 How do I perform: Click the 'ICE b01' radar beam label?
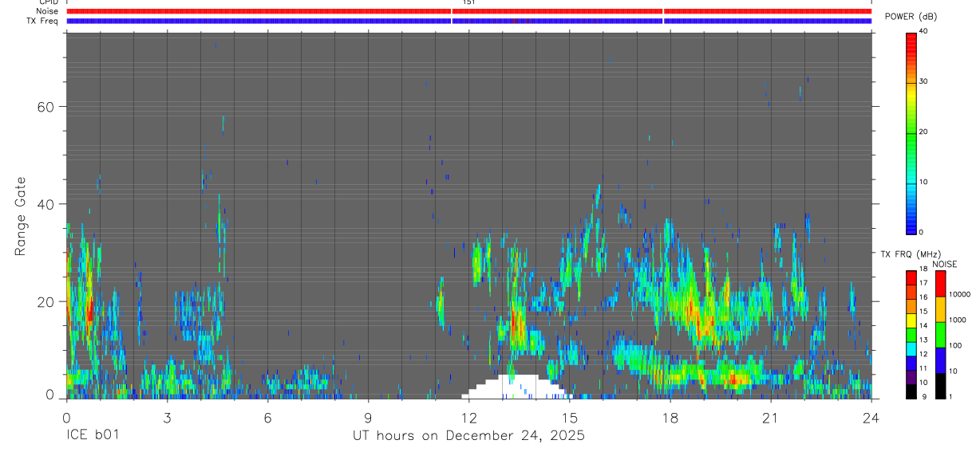pyautogui.click(x=93, y=436)
